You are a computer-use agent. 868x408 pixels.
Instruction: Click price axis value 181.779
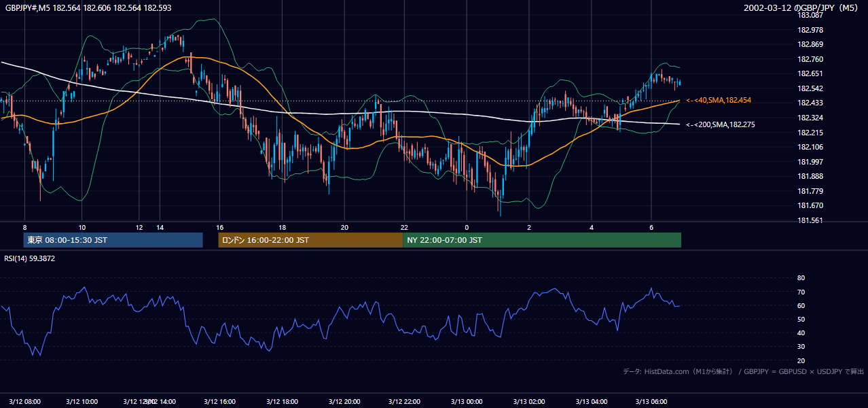810,191
